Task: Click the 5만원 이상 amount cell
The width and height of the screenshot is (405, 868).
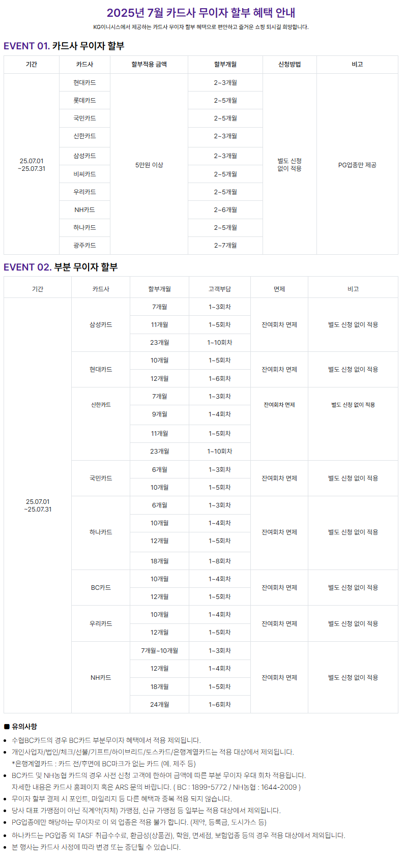Action: tap(149, 165)
